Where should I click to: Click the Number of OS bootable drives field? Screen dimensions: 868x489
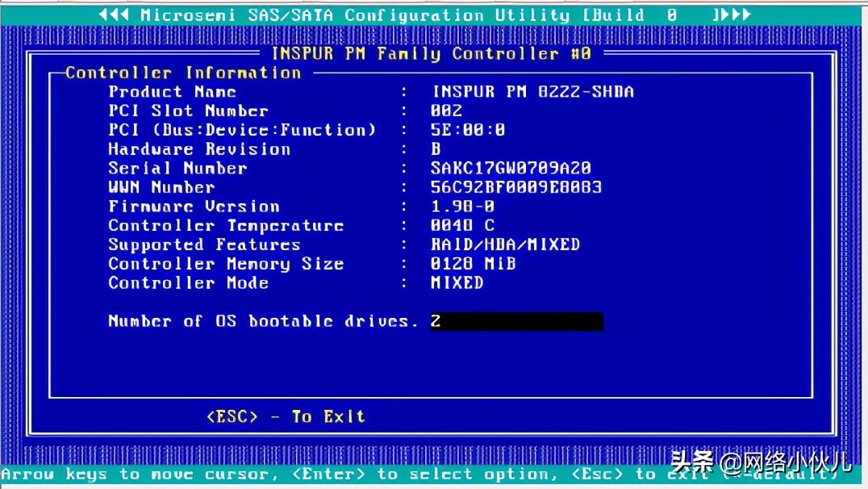click(x=516, y=321)
